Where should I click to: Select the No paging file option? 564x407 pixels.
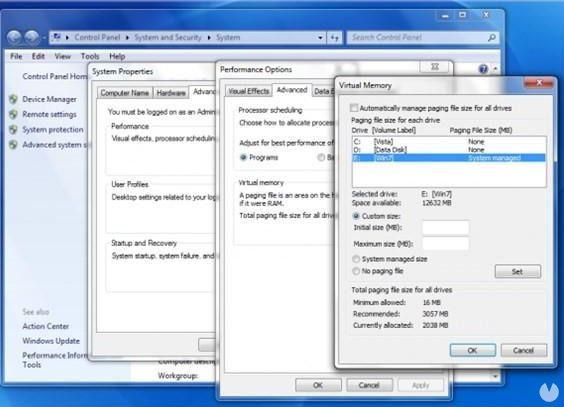[356, 271]
